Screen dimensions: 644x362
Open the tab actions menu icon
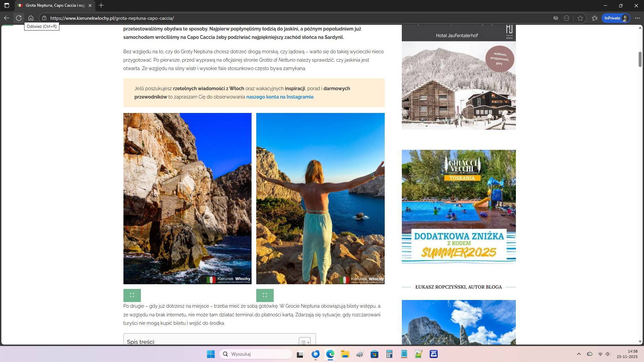tap(7, 5)
